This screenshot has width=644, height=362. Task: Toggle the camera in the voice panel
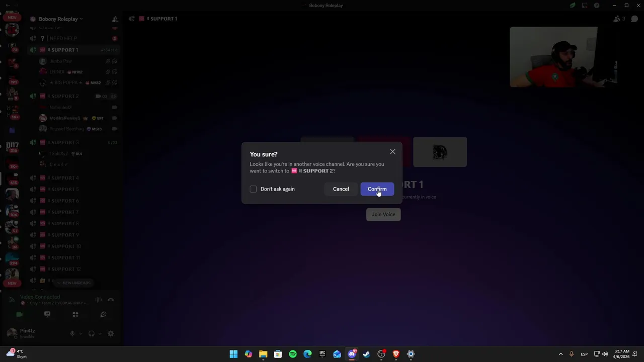[19, 315]
